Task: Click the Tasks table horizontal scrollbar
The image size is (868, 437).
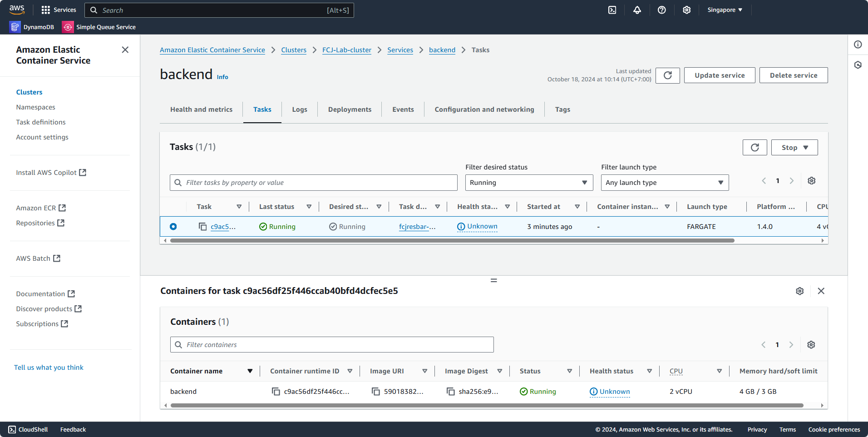Action: [x=452, y=241]
